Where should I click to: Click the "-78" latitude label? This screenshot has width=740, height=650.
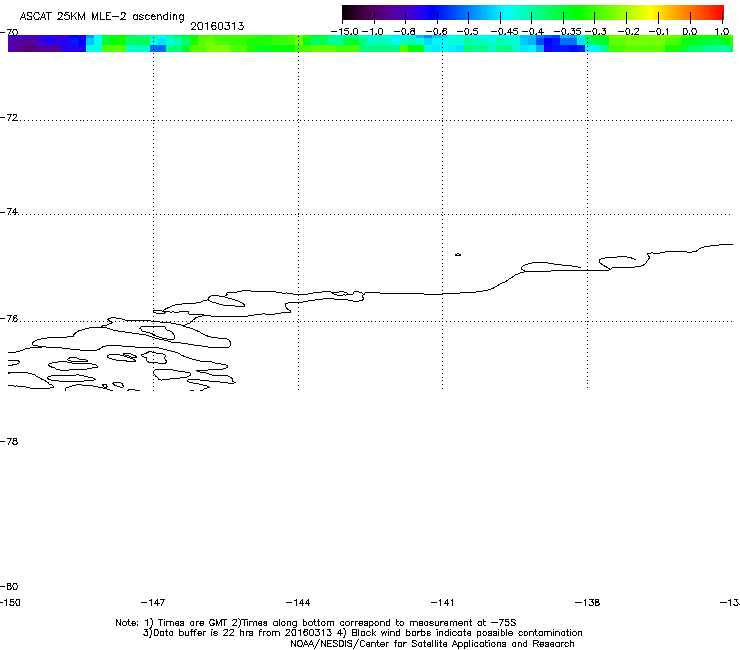point(9,441)
